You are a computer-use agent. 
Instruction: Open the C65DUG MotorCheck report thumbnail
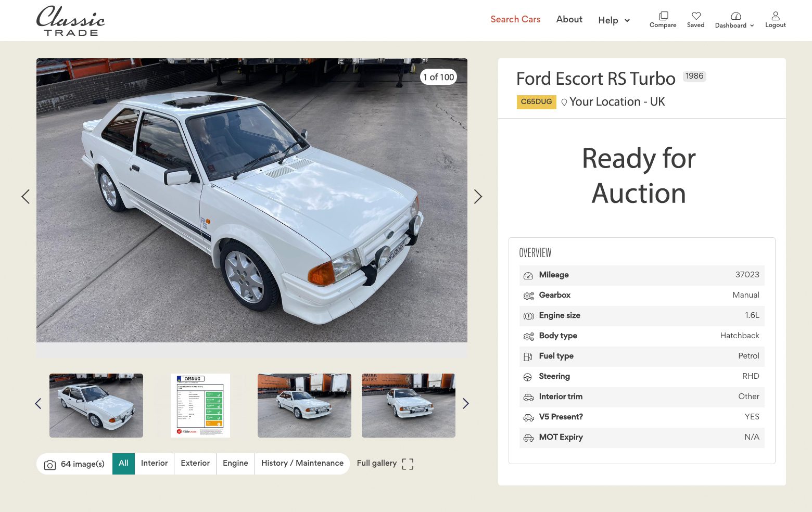[200, 405]
